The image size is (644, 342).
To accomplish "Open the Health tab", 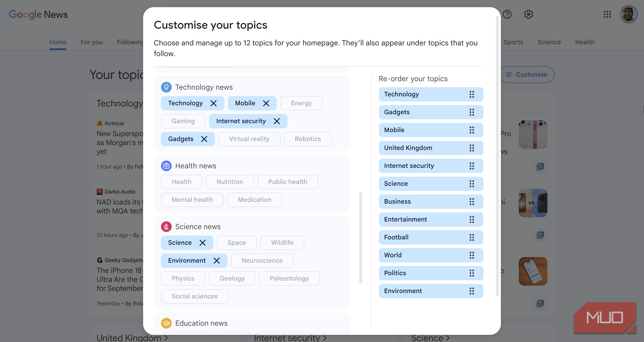I will pos(585,42).
